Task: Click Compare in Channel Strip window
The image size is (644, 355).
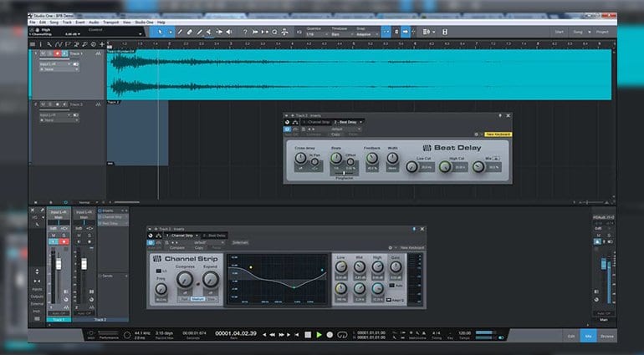Action: click(x=177, y=248)
